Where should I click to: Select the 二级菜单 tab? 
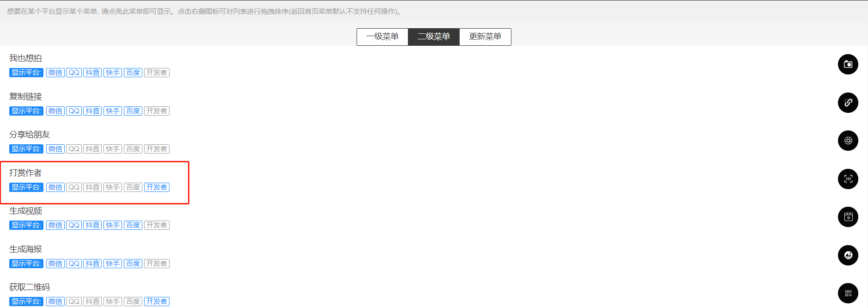tap(433, 37)
